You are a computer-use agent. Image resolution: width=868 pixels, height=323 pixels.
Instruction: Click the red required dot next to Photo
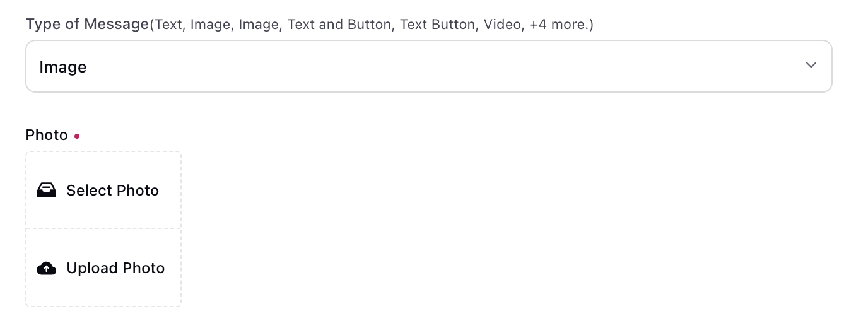[x=77, y=136]
